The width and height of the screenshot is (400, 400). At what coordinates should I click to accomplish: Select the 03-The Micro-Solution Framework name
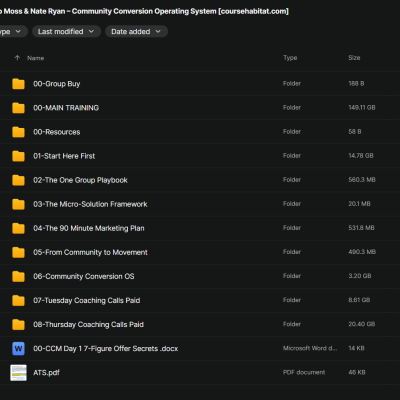90,204
